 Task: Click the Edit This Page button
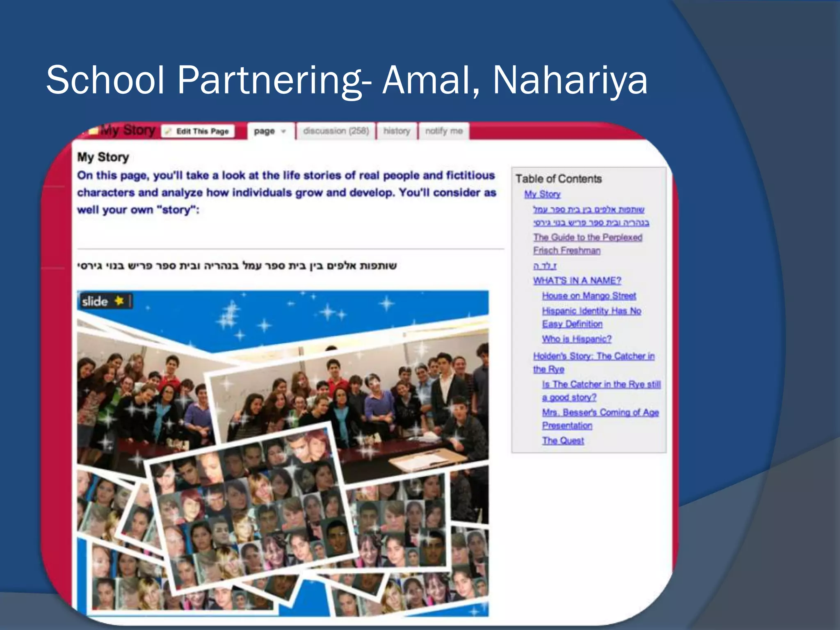[198, 131]
